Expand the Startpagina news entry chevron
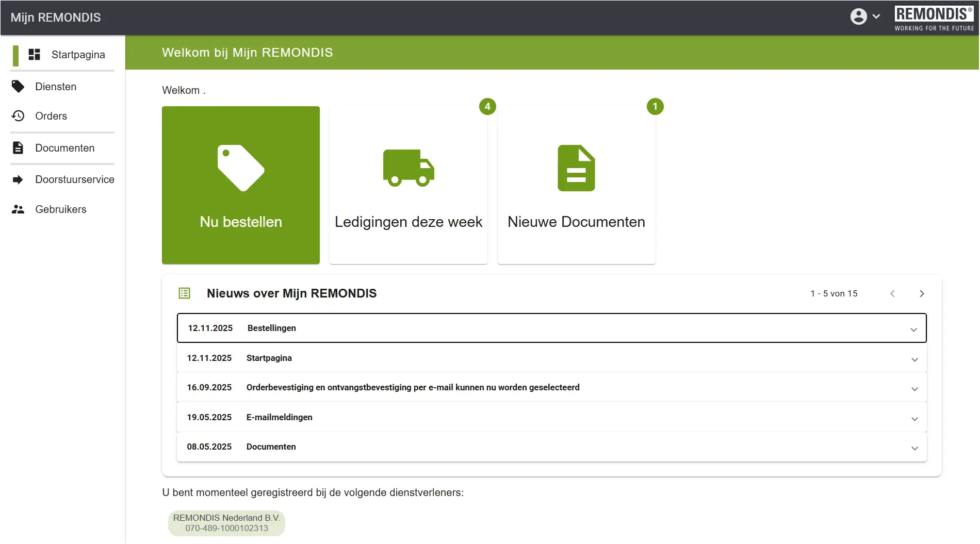This screenshot has width=980, height=544. 914,359
